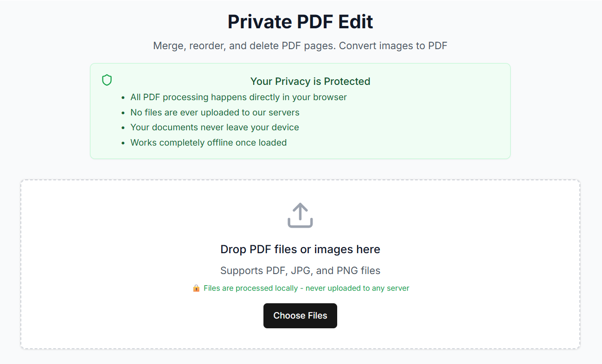Click the bullet beside 'Works completely offline'
602x364 pixels.
[123, 142]
